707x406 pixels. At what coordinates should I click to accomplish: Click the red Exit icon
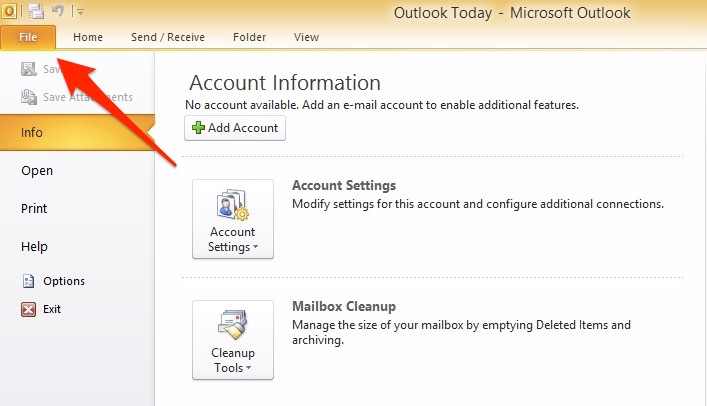coord(28,309)
